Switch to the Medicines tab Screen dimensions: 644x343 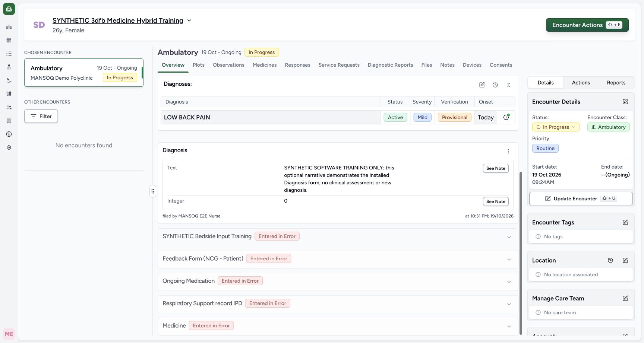click(x=265, y=65)
